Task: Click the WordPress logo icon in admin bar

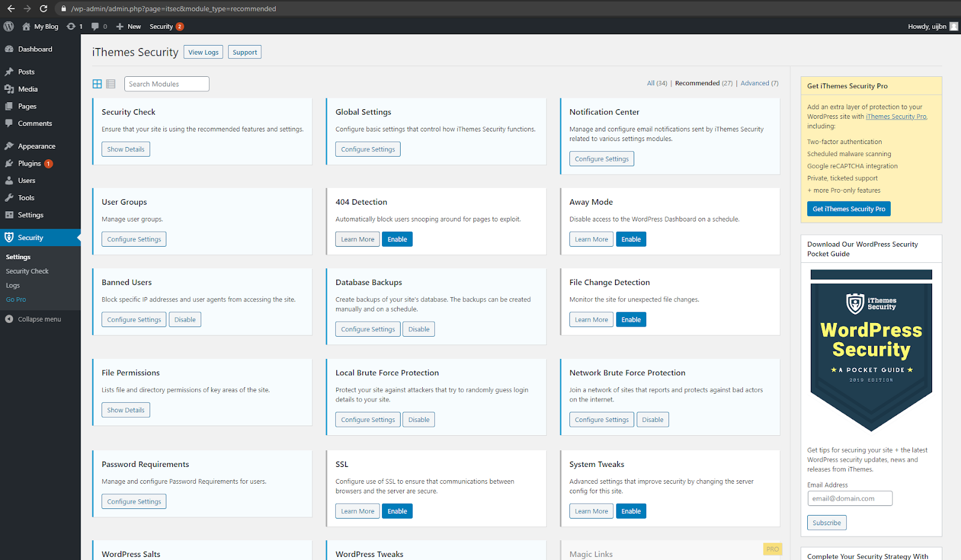Action: pos(8,26)
